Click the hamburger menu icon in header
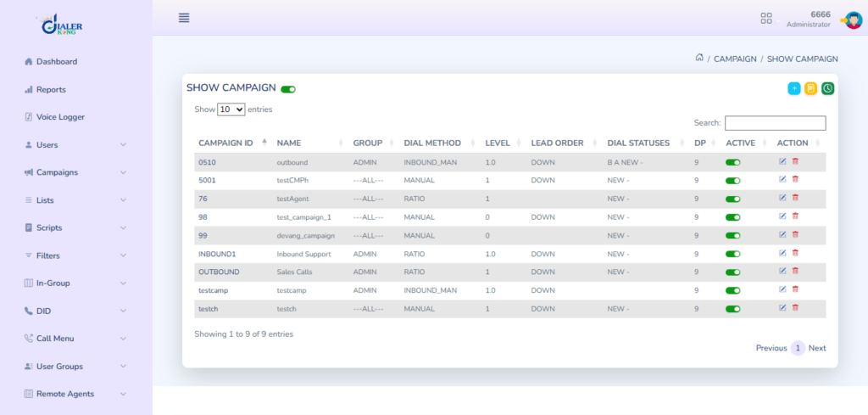Image resolution: width=868 pixels, height=415 pixels. pos(184,18)
